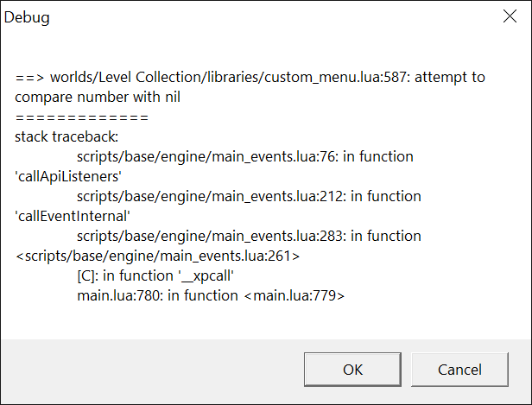Click the 'callEventInternal' function name
The width and height of the screenshot is (532, 405).
(73, 217)
